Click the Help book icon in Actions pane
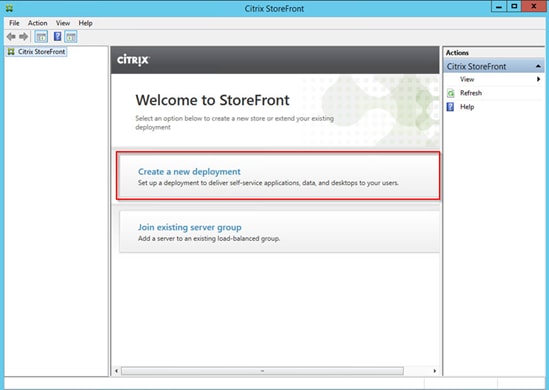Viewport: 549px width, 390px height. pyautogui.click(x=450, y=107)
